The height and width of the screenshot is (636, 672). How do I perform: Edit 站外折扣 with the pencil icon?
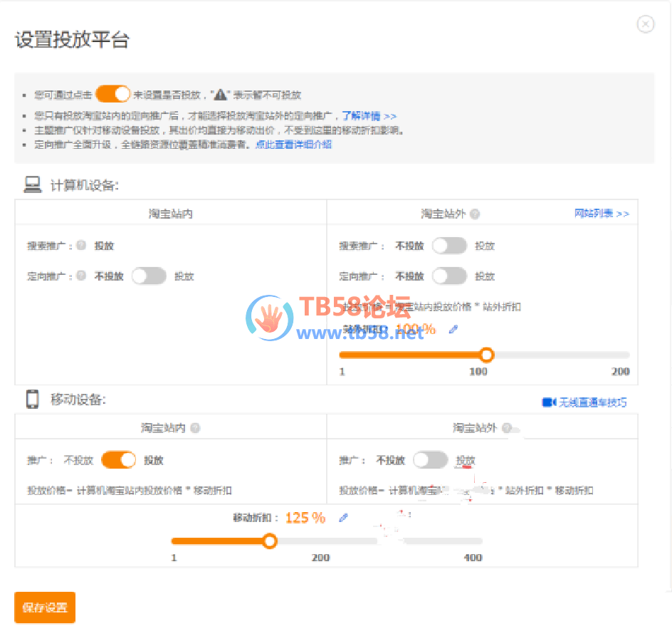[453, 329]
